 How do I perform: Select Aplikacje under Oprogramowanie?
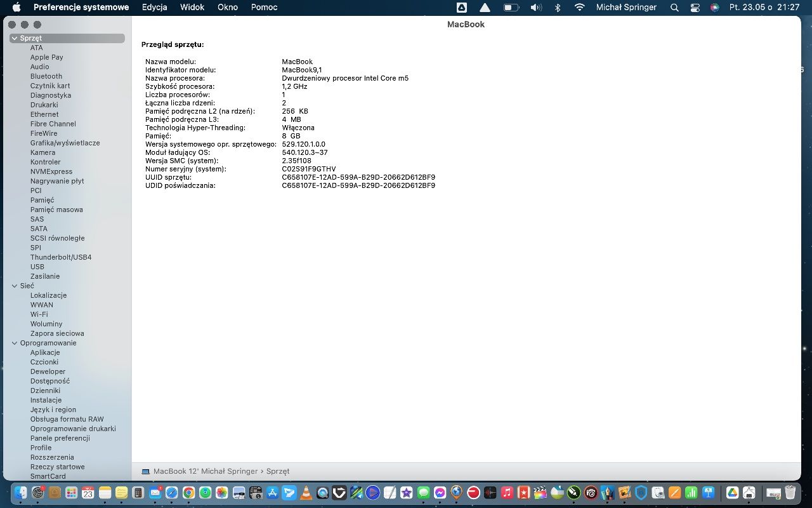pos(45,352)
